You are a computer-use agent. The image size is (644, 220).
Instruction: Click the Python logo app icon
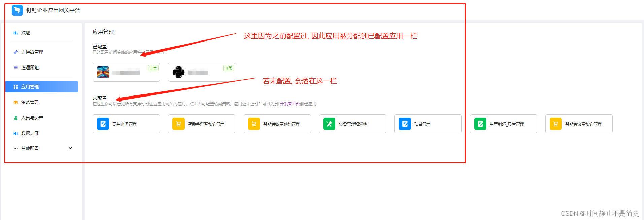[179, 72]
